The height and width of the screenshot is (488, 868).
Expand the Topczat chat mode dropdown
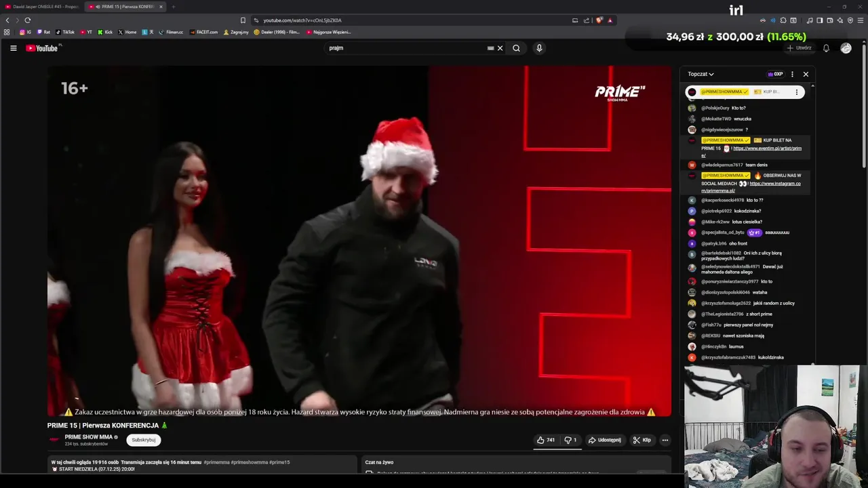pyautogui.click(x=701, y=74)
